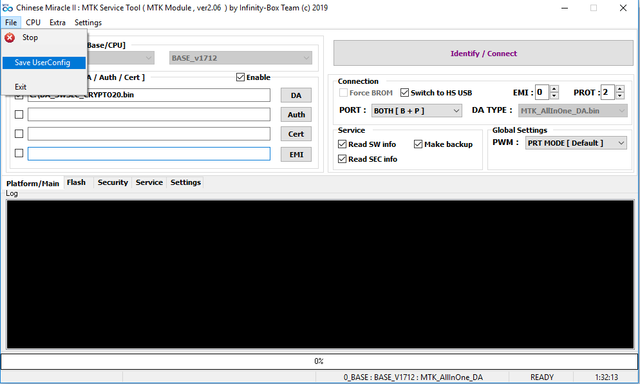Toggle the Enable checkbox for DA/Auth/Cert
Image resolution: width=640 pixels, height=384 pixels.
coord(240,77)
